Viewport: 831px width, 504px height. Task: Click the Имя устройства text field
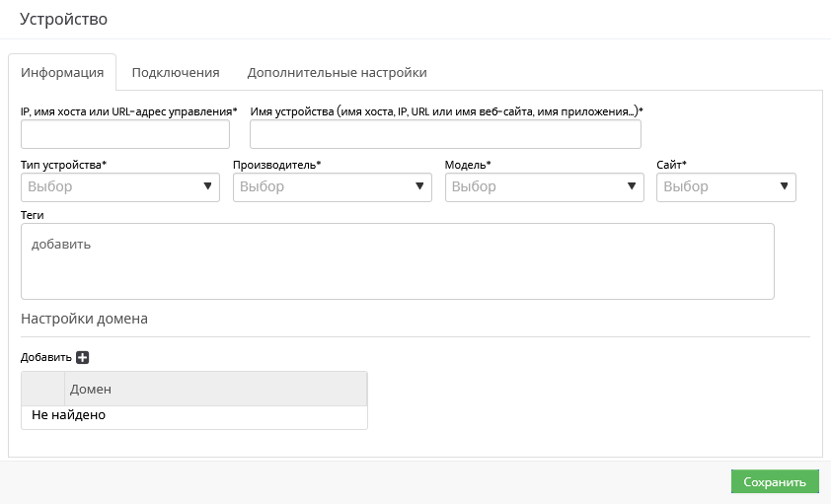click(445, 134)
